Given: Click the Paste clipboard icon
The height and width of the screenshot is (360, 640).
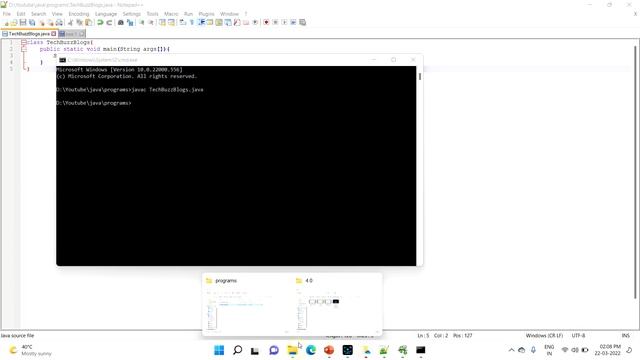Looking at the screenshot, I should click(x=88, y=22).
